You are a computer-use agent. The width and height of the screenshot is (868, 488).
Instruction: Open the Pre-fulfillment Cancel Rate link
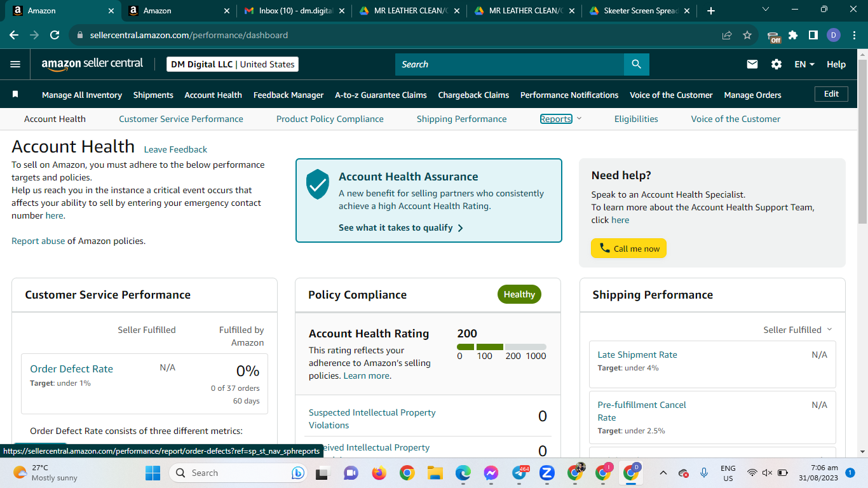click(642, 411)
